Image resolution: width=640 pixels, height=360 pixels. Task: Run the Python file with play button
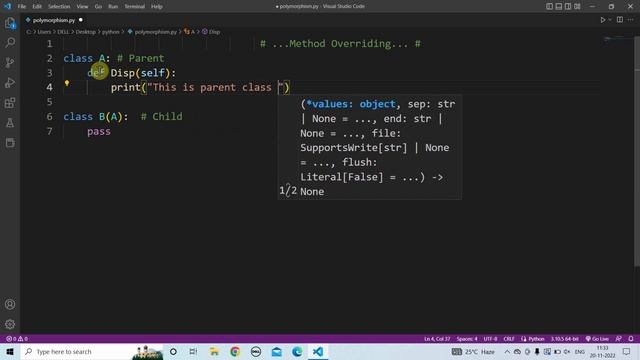point(602,20)
